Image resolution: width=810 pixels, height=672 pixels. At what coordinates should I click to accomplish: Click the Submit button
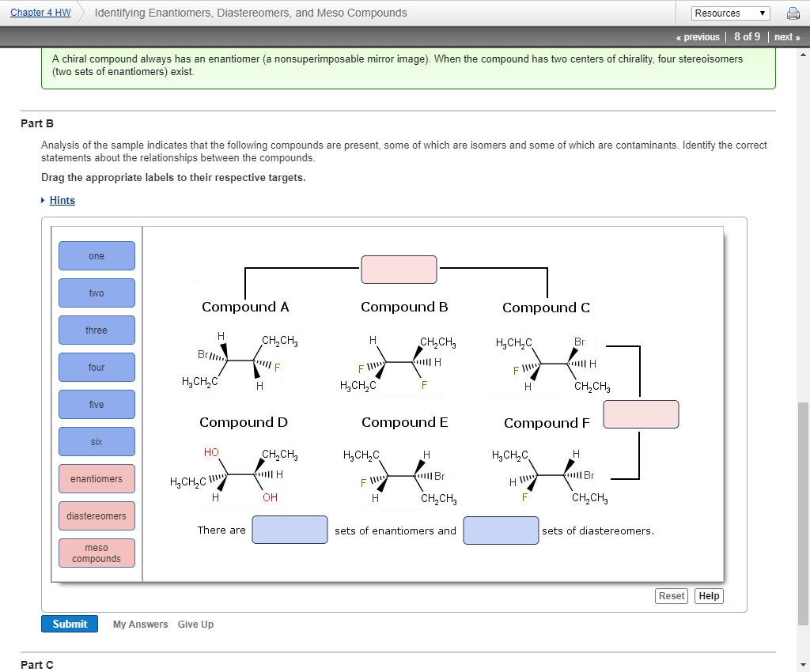70,624
